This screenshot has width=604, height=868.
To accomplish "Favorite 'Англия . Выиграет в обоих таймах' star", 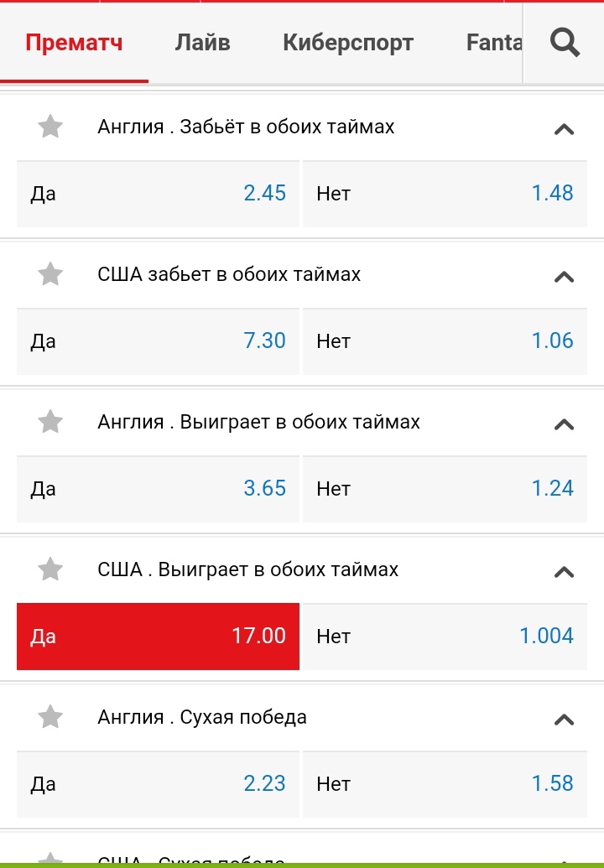I will (50, 422).
